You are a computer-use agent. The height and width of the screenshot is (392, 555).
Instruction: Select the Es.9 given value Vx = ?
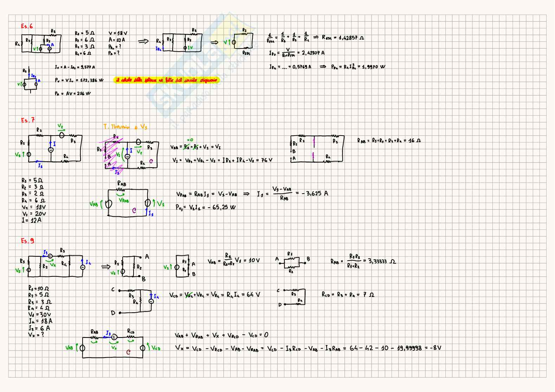click(36, 335)
